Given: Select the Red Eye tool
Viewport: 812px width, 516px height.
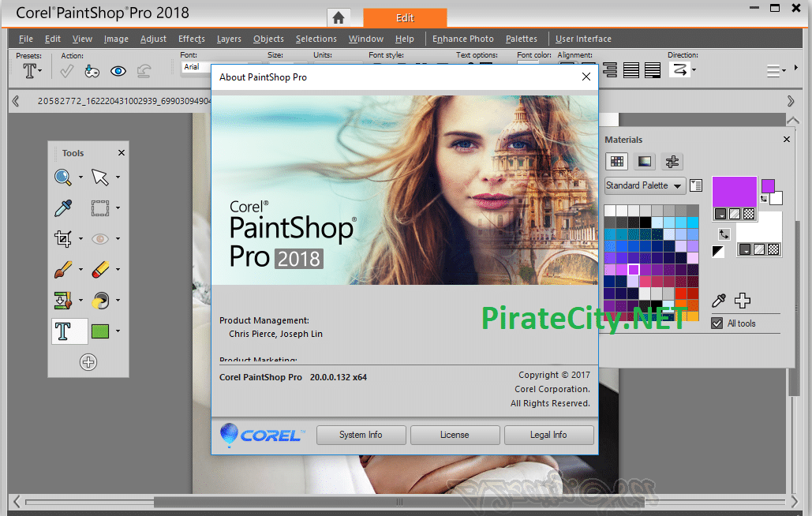Looking at the screenshot, I should (100, 238).
